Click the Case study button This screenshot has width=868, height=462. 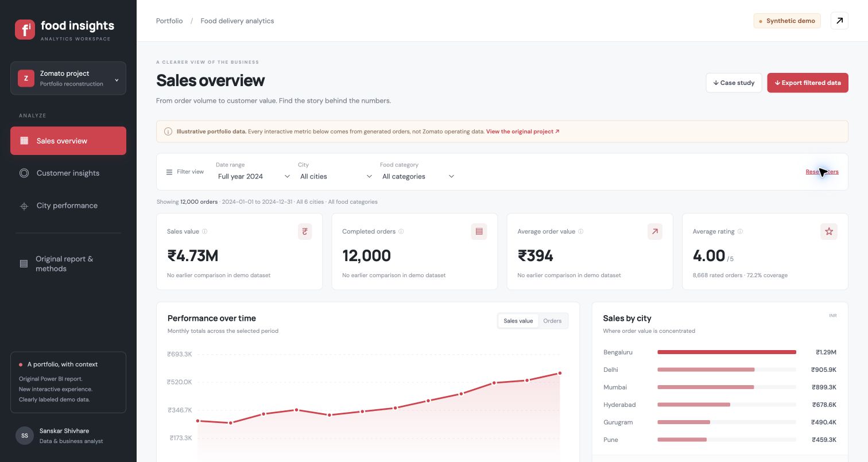tap(734, 83)
